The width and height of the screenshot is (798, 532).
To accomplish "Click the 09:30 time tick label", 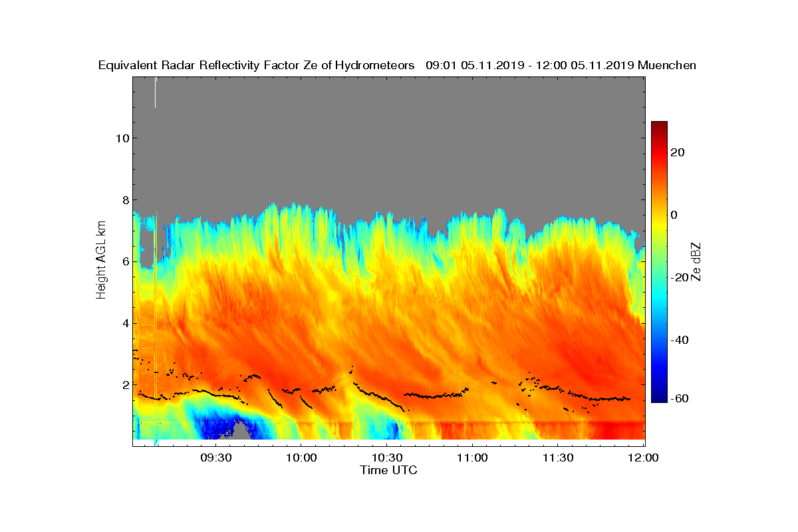I will (x=215, y=458).
